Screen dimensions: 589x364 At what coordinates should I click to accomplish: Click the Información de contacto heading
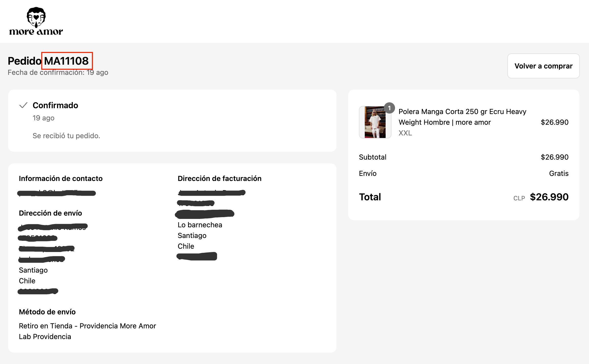click(x=61, y=178)
